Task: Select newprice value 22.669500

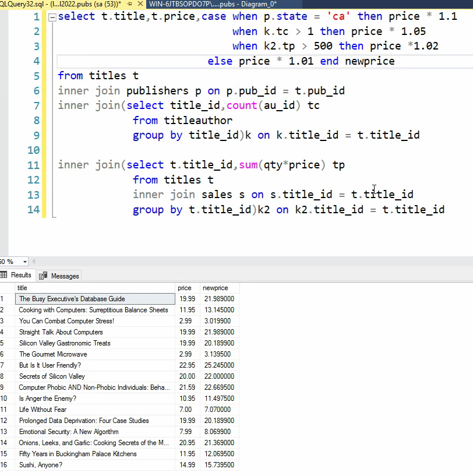Action: [x=220, y=387]
